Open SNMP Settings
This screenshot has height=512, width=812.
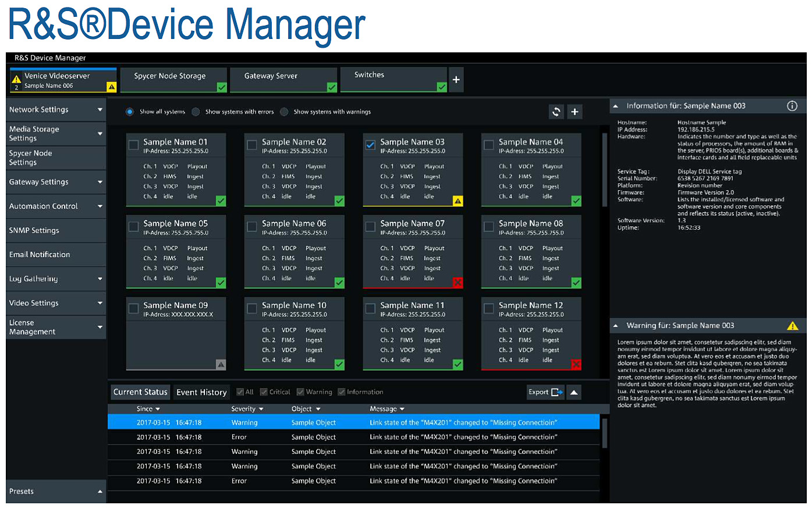(x=56, y=230)
